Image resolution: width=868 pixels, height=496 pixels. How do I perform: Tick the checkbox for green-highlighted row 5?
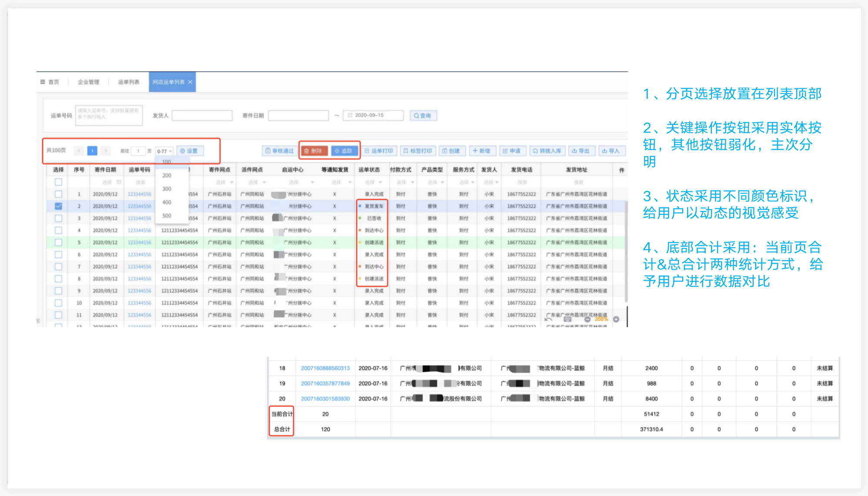(58, 242)
